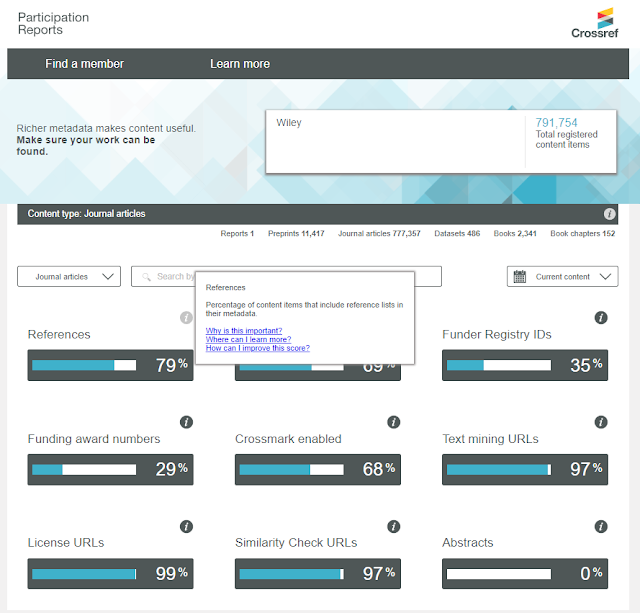Click the search magnifier icon

[x=146, y=277]
